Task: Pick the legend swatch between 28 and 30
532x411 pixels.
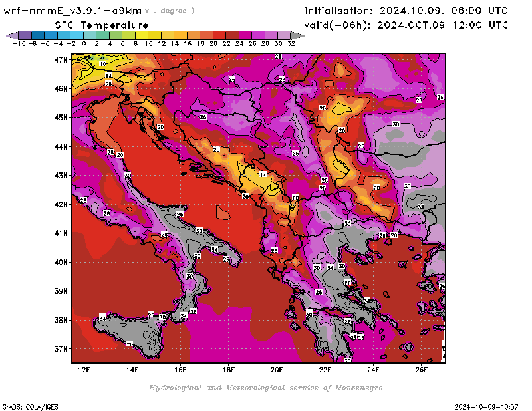Action: click(271, 35)
